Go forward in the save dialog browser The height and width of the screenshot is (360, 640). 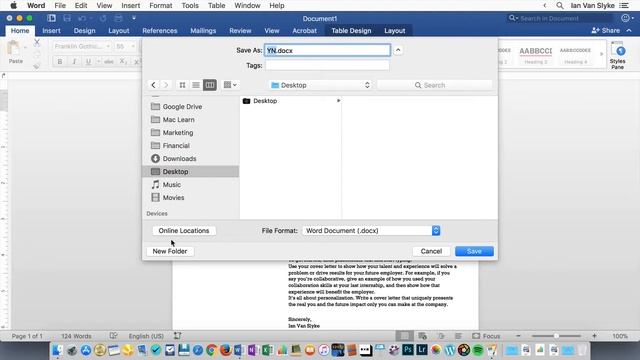(166, 85)
